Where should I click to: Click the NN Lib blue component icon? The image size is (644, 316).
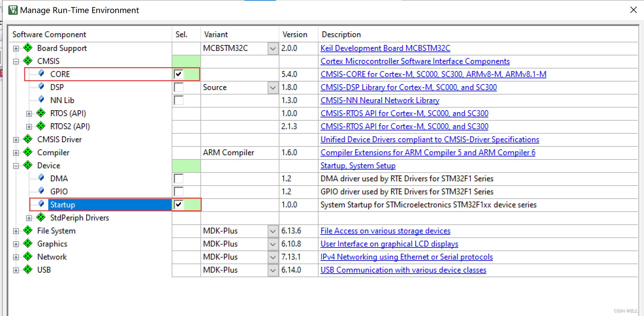pyautogui.click(x=41, y=99)
